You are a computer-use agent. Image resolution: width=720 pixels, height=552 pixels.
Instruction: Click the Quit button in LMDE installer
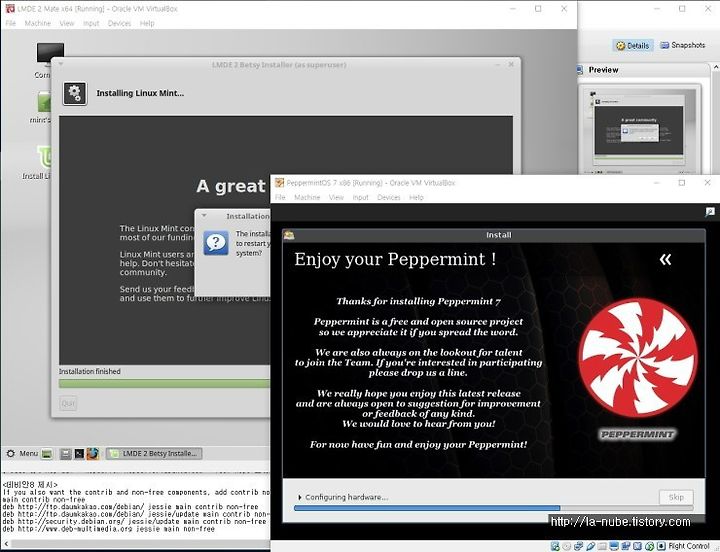(x=68, y=404)
